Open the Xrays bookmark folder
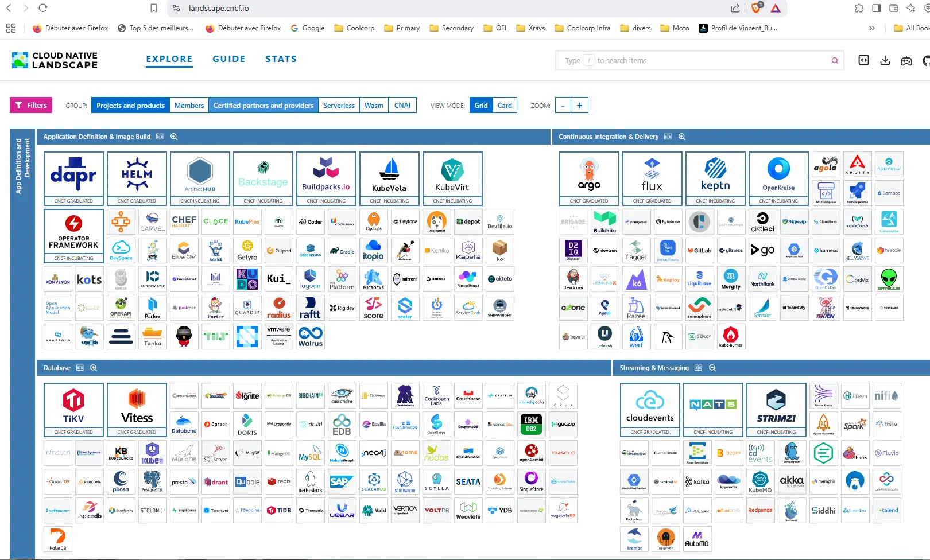The height and width of the screenshot is (560, 930). (x=531, y=28)
